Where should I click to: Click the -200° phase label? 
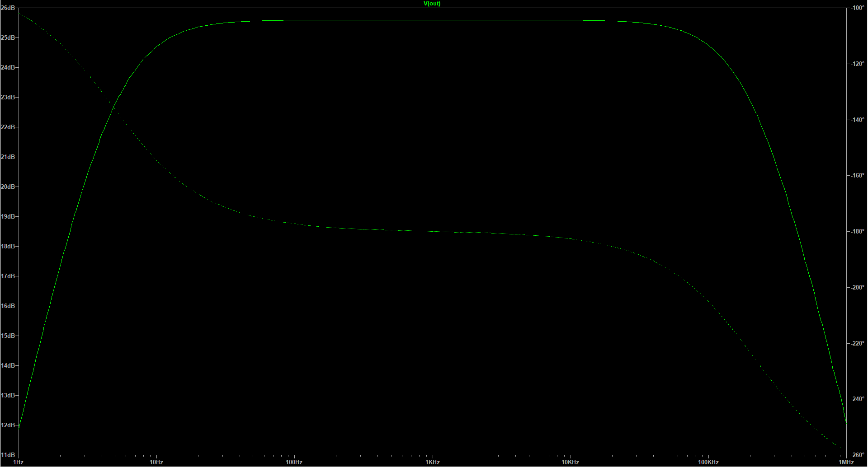pos(858,287)
